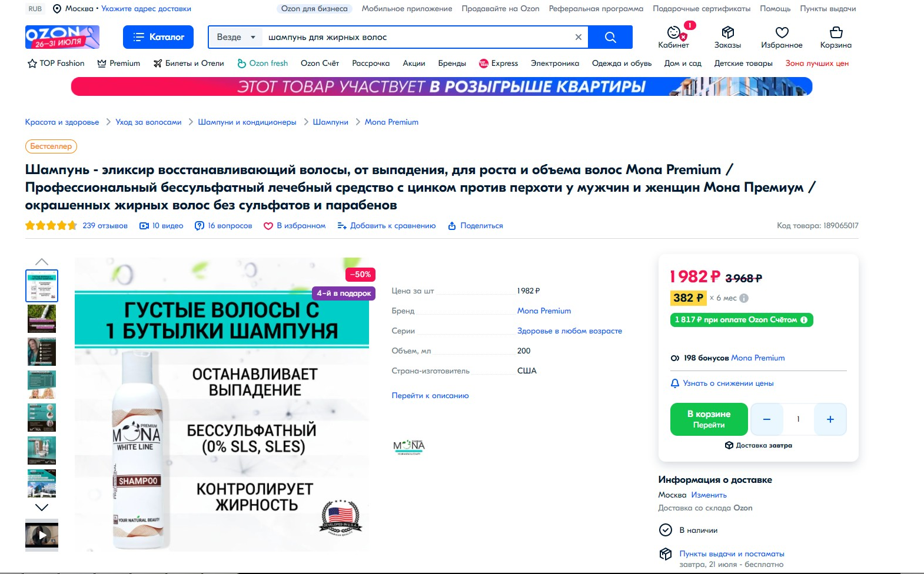This screenshot has height=574, width=924.
Task: Add product via Добавить к сравнению
Action: click(387, 226)
